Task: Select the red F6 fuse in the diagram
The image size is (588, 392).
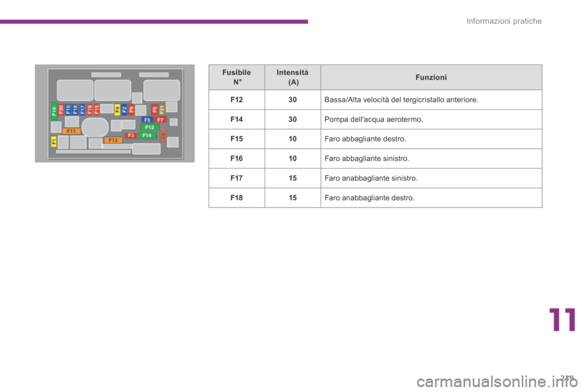Action: coord(154,110)
